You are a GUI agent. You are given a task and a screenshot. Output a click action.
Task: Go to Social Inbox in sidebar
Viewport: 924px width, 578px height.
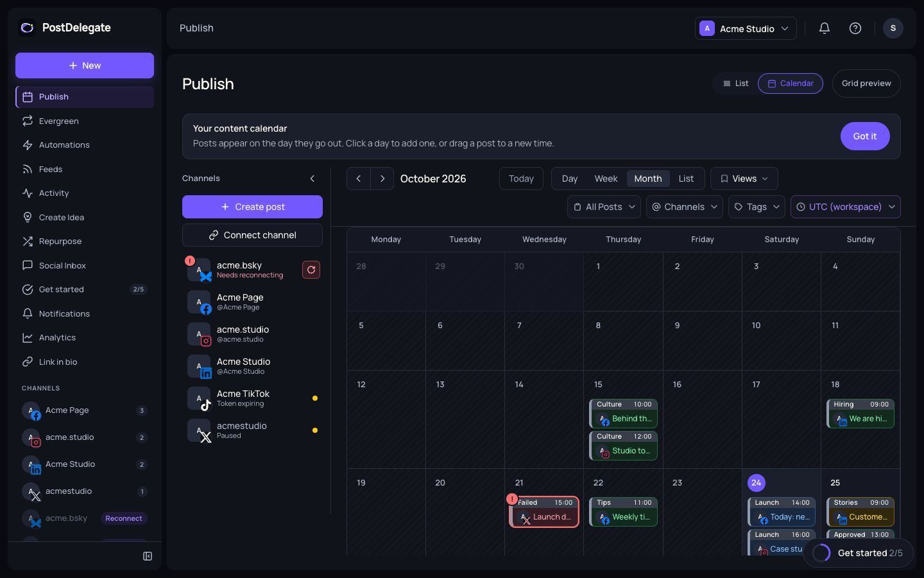[85, 266]
